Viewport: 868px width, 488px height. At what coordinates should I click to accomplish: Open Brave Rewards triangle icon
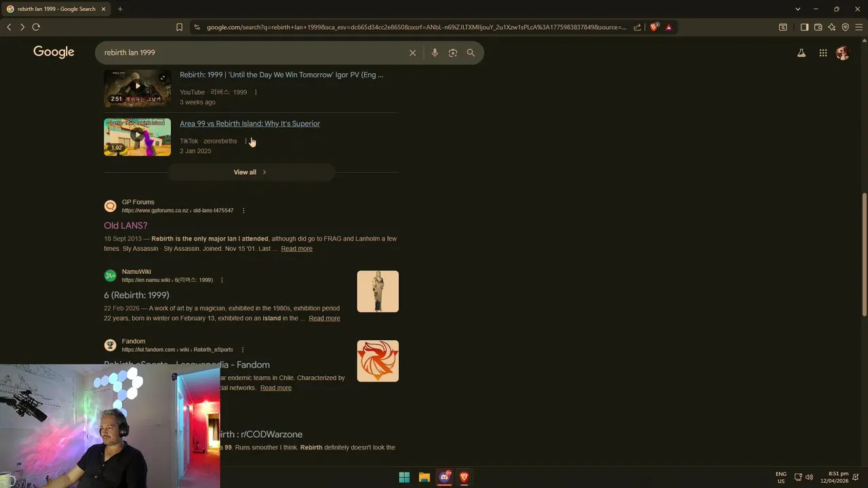[x=669, y=27]
